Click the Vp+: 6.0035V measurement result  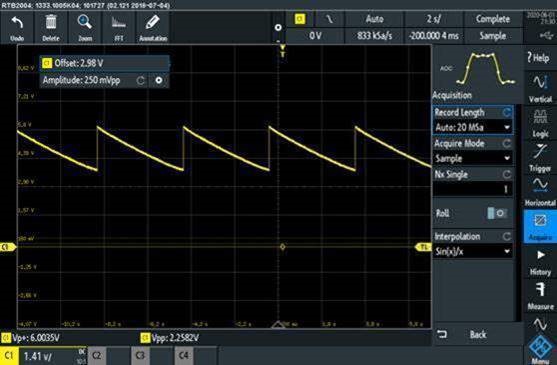(x=31, y=338)
